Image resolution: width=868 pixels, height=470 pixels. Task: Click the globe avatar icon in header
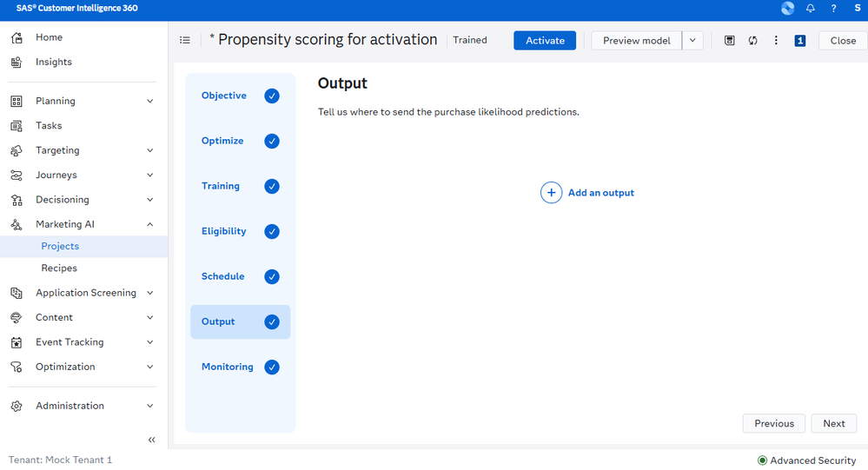[x=788, y=9]
